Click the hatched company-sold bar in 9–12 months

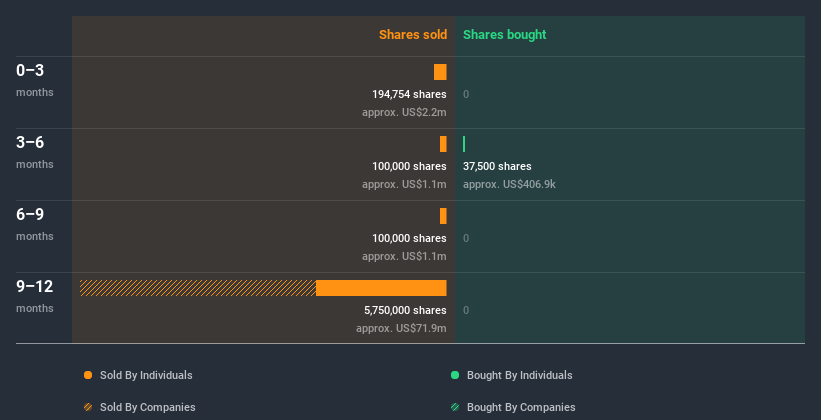click(x=198, y=288)
